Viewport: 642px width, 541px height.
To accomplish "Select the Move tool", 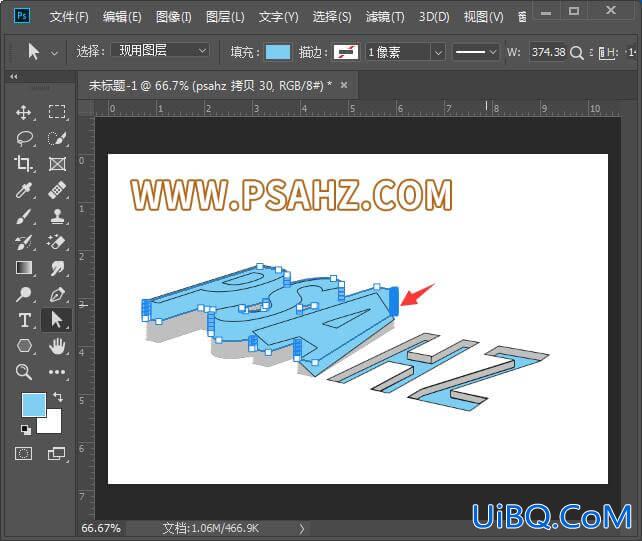I will click(x=24, y=112).
